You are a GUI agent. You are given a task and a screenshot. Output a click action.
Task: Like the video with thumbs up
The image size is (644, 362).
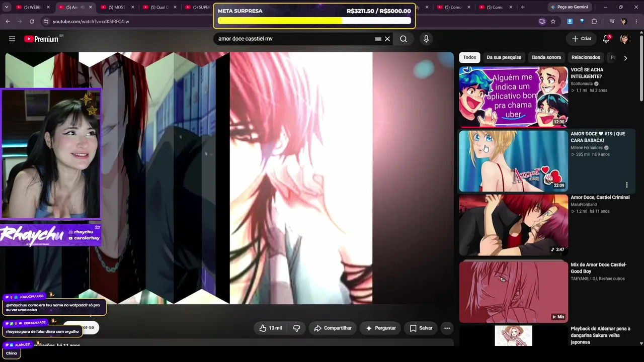[x=271, y=328]
